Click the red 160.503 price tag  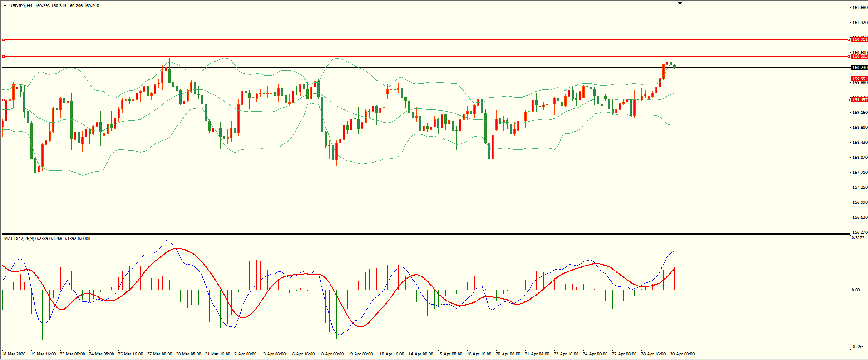pyautogui.click(x=859, y=56)
